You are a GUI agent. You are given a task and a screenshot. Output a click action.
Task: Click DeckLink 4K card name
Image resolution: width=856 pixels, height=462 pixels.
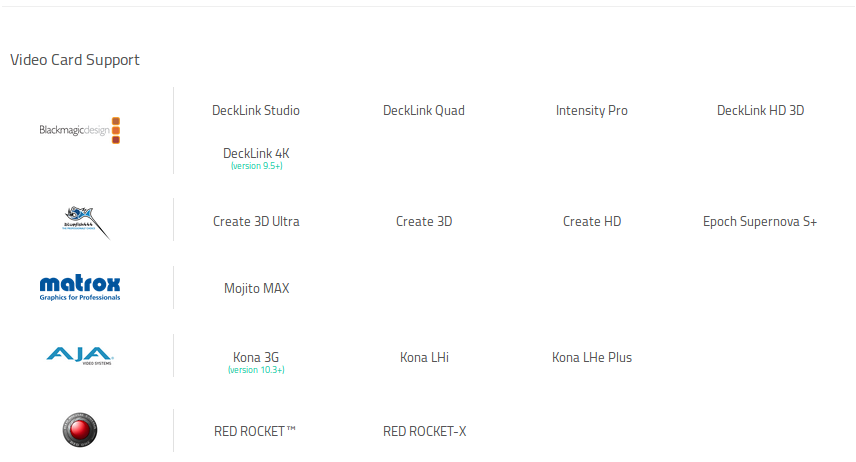256,153
